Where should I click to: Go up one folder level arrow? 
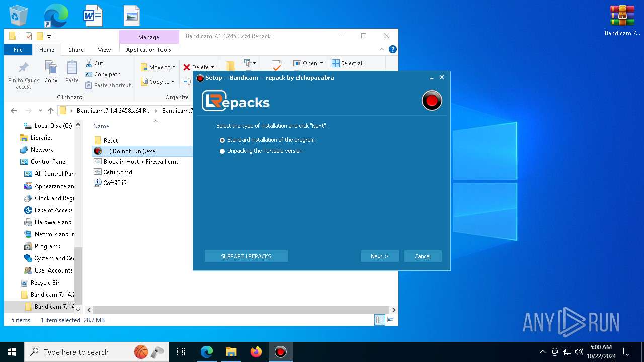click(x=50, y=111)
